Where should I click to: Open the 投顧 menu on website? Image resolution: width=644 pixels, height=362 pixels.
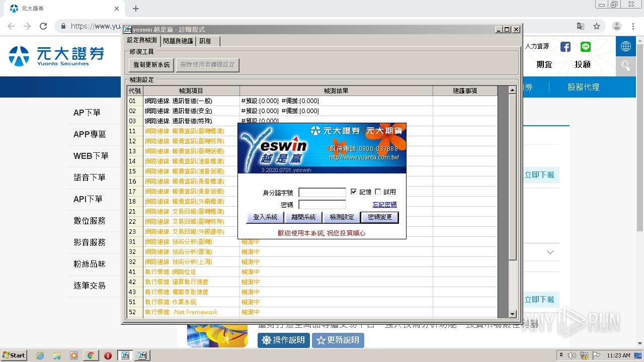click(x=583, y=64)
